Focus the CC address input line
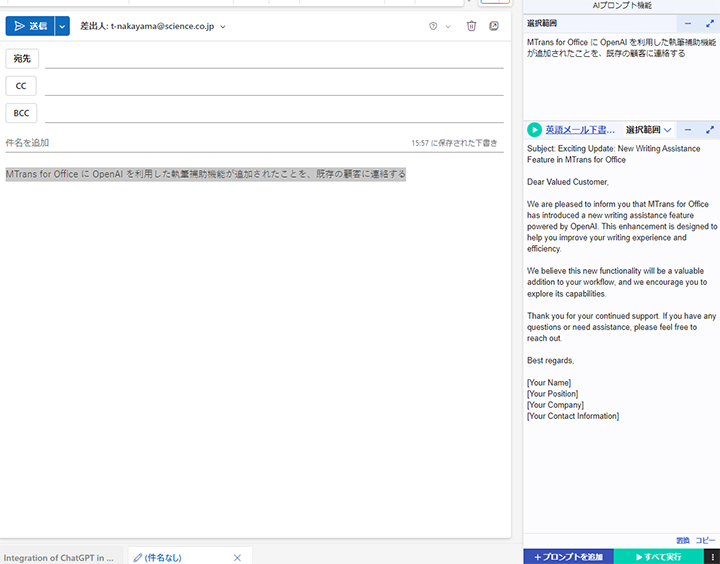Viewport: 720px width, 564px height. point(274,86)
